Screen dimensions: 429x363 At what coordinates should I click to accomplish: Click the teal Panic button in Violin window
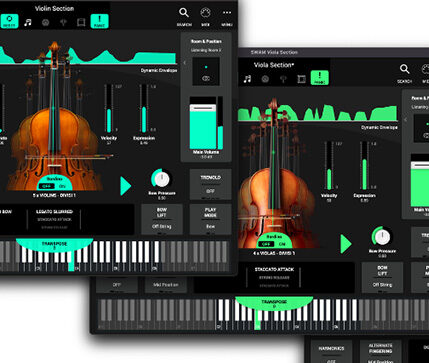[x=99, y=21]
